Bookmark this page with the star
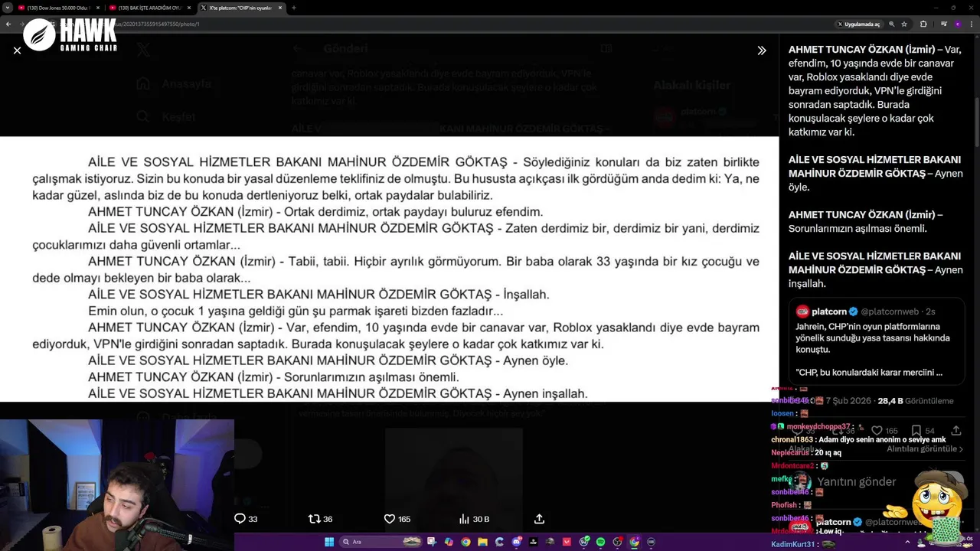980x551 pixels. point(904,24)
